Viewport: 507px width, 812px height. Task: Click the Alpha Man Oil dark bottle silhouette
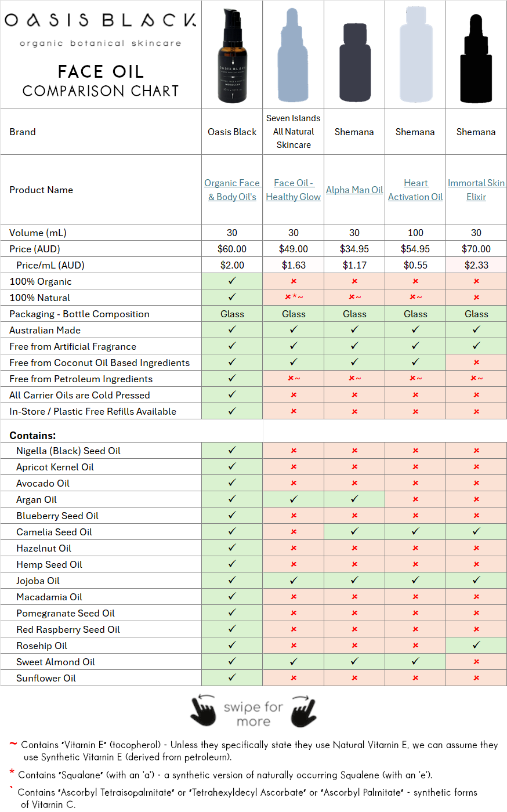[354, 62]
